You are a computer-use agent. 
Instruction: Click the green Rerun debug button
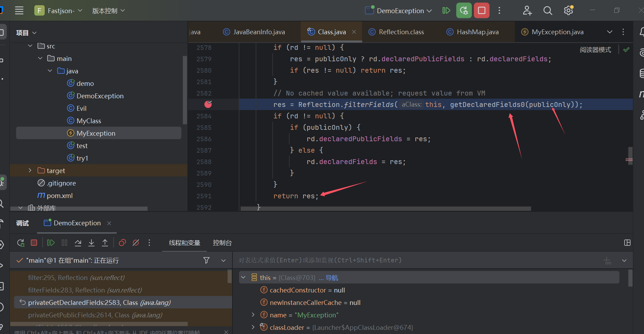(x=464, y=10)
